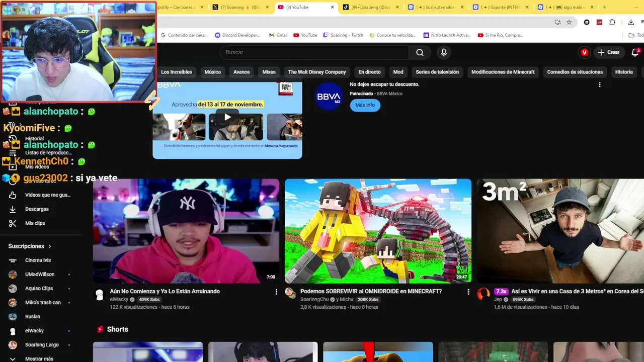Switch to the Soporte tab
This screenshot has height=362, width=644.
502,7
